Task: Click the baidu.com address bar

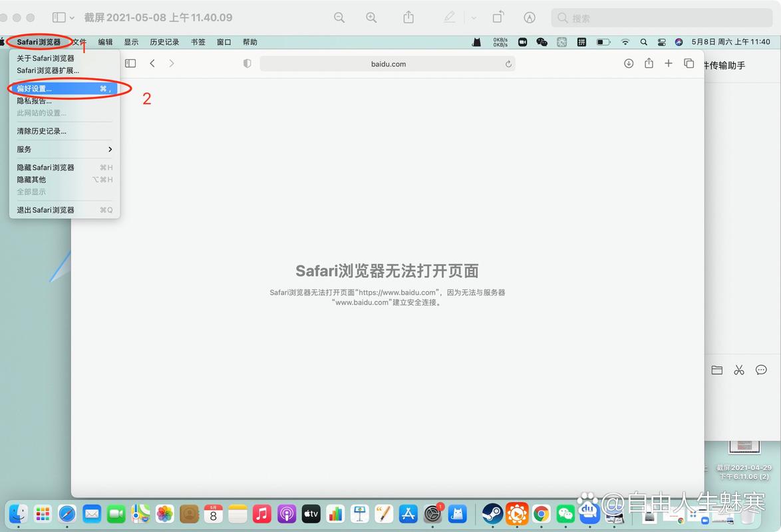Action: [x=387, y=64]
